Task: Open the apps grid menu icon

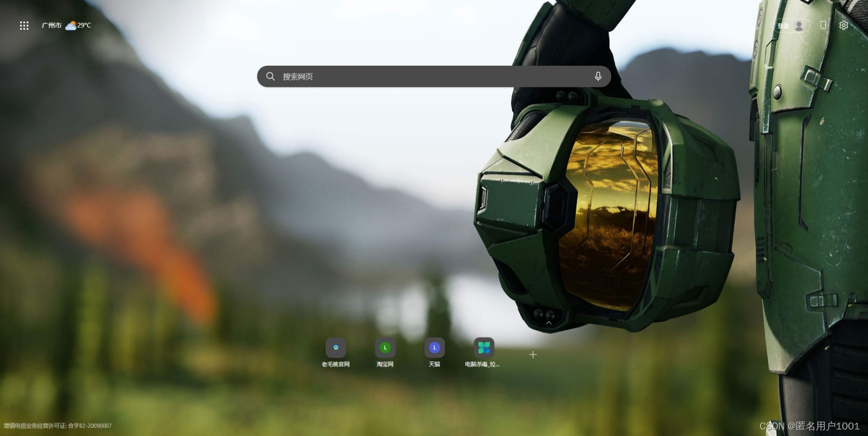Action: click(24, 26)
